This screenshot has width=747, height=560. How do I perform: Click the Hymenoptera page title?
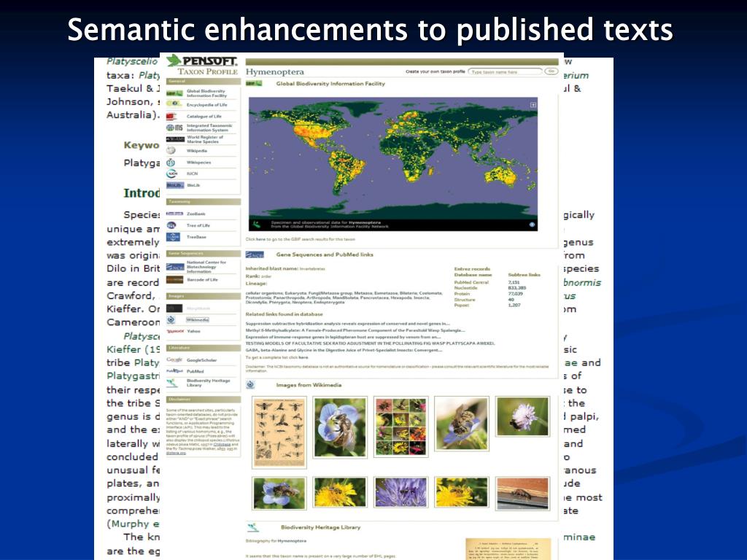tap(275, 72)
